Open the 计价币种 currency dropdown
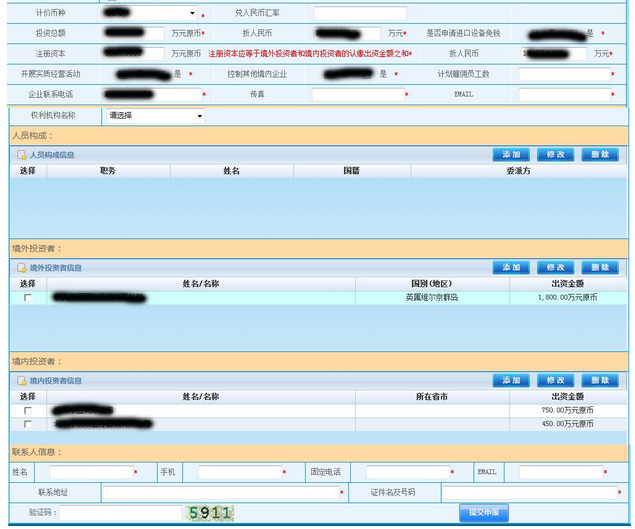This screenshot has height=529, width=635. (148, 14)
